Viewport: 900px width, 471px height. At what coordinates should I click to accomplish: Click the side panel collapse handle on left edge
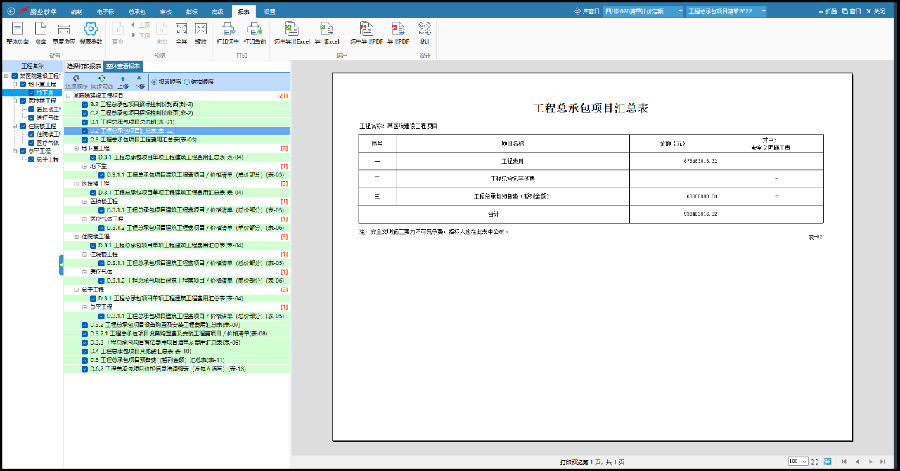pyautogui.click(x=61, y=264)
